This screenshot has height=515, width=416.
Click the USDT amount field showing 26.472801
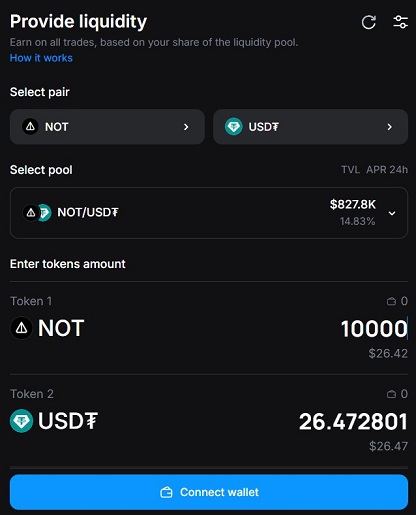[x=353, y=422]
